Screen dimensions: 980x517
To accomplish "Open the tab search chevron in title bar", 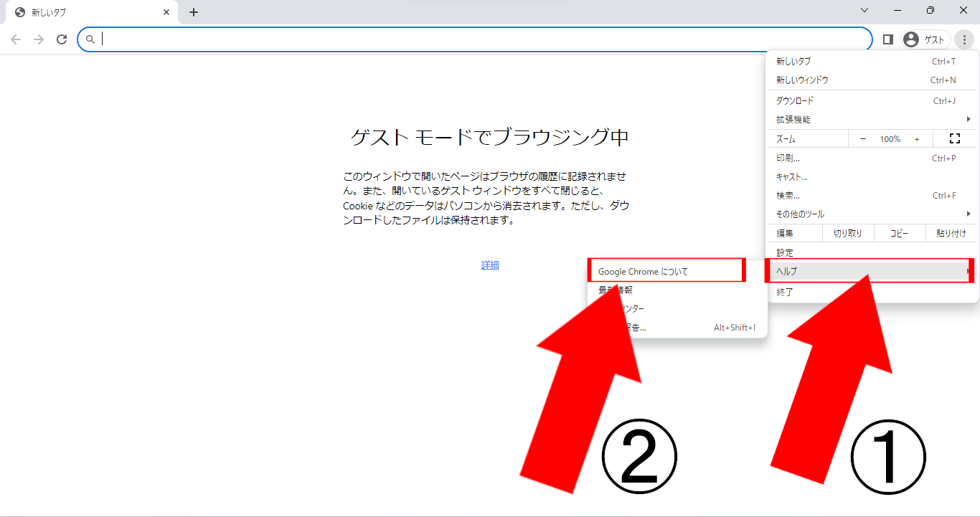I will click(864, 11).
